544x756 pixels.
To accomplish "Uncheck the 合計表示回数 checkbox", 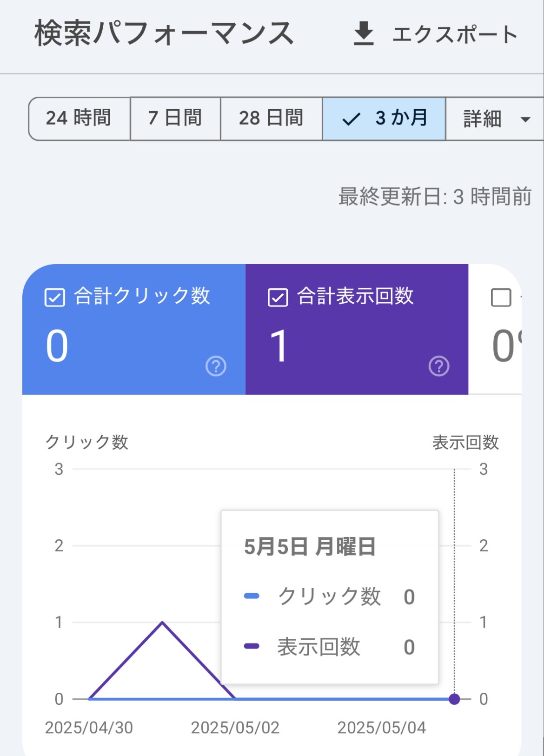I will coord(278,298).
